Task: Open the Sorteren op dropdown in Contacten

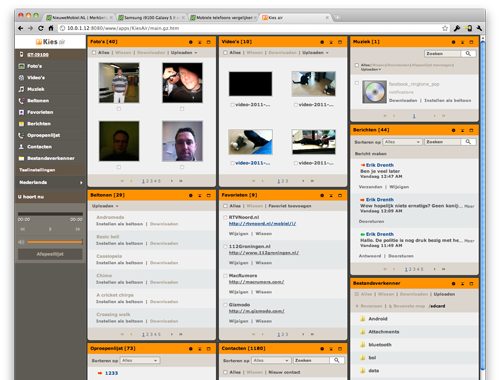Action: (271, 360)
